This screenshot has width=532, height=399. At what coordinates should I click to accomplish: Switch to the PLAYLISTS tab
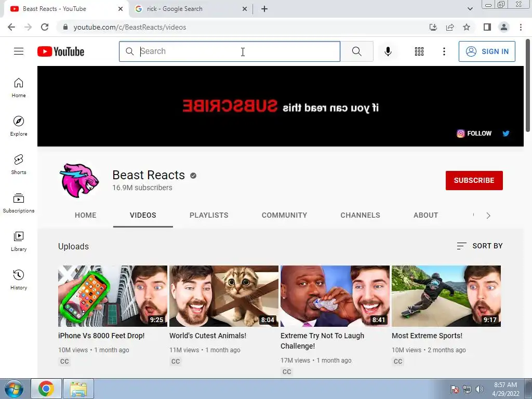[x=209, y=215]
